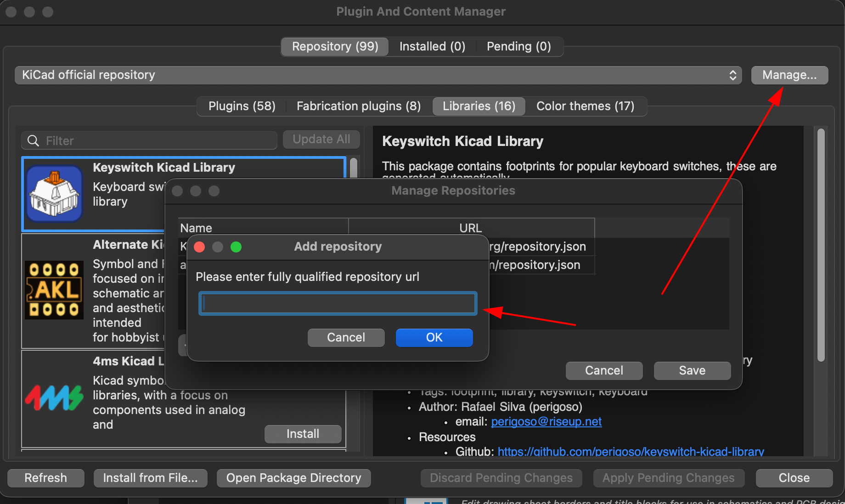Switch to the Pending tab
845x504 pixels.
point(519,46)
